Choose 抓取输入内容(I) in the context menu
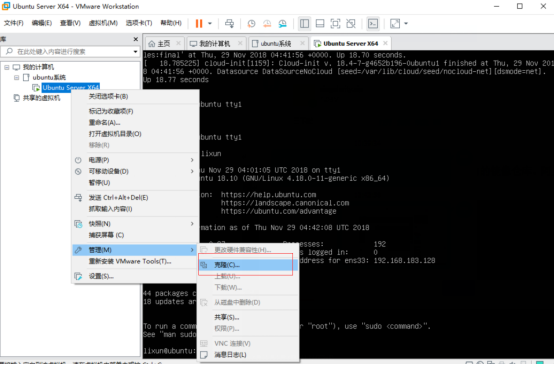This screenshot has height=365, width=554. point(135,209)
